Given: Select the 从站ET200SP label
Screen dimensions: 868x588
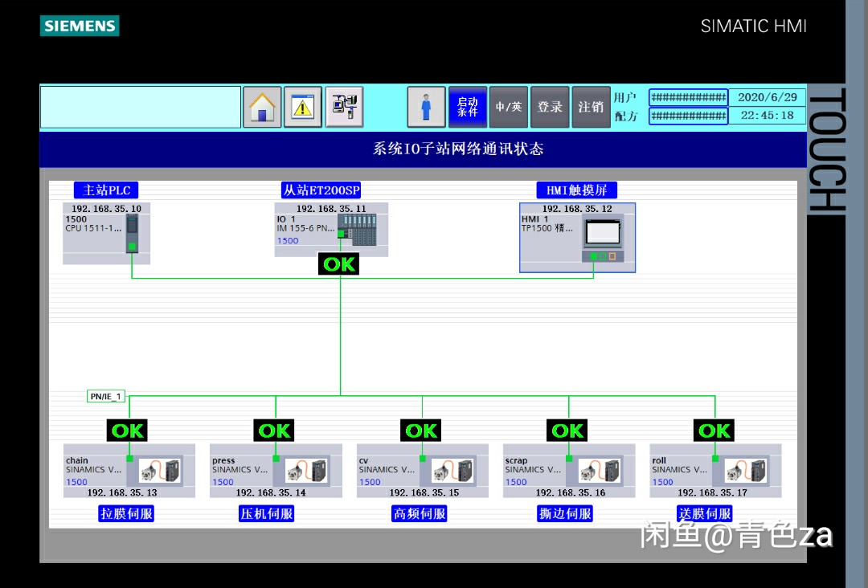Looking at the screenshot, I should click(x=321, y=190).
